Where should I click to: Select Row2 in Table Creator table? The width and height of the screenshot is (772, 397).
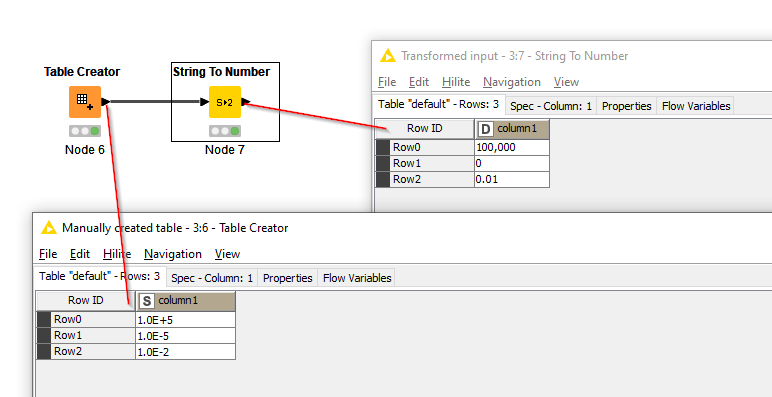coord(86,352)
